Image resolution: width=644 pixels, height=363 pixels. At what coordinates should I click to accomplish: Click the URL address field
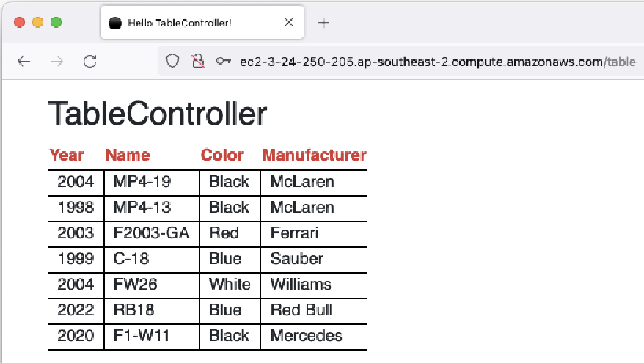437,62
